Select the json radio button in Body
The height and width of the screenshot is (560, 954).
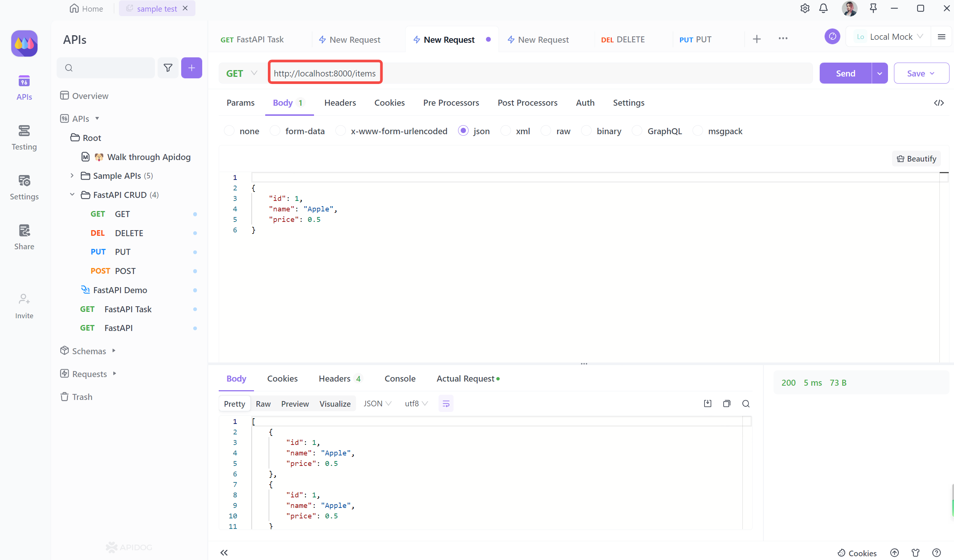[463, 131]
